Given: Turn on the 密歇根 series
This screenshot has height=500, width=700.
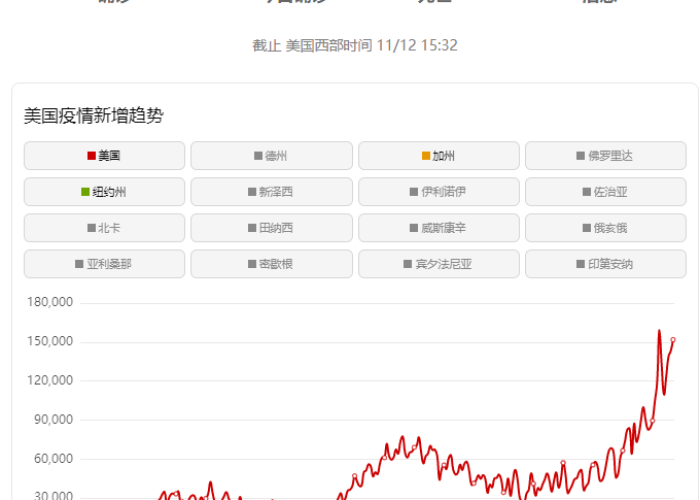Looking at the screenshot, I should (x=271, y=264).
